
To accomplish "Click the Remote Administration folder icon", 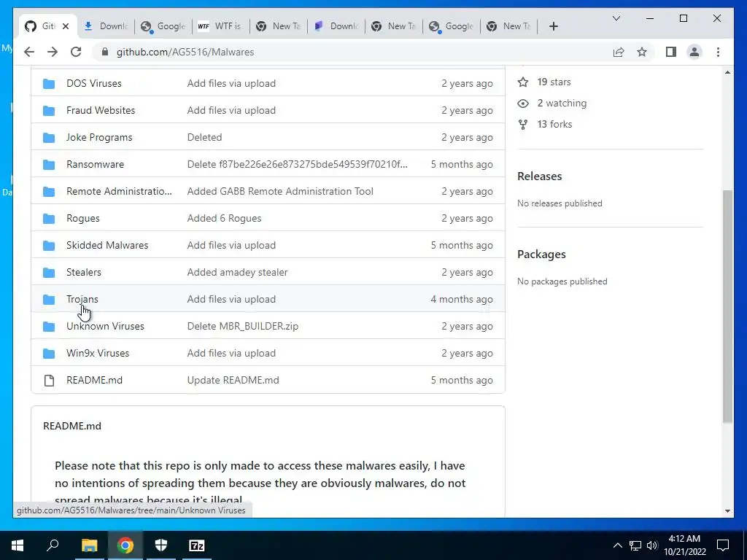I will [x=49, y=192].
